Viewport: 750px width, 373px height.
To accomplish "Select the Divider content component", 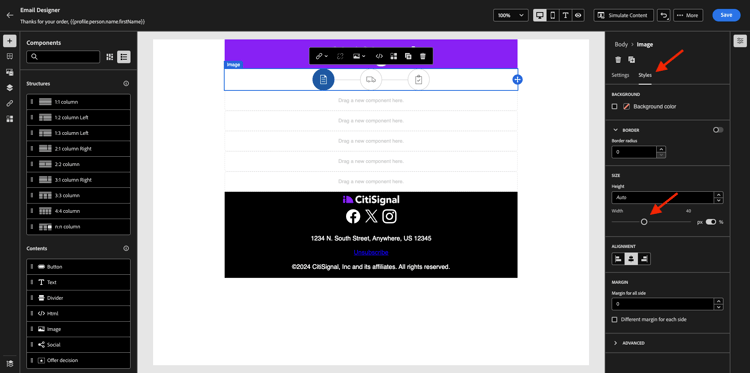I will pyautogui.click(x=78, y=298).
